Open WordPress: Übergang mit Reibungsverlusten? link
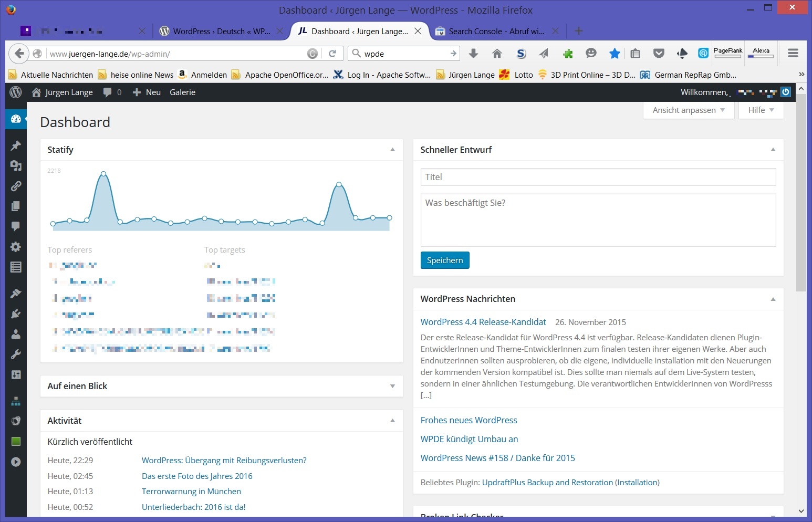 click(224, 460)
